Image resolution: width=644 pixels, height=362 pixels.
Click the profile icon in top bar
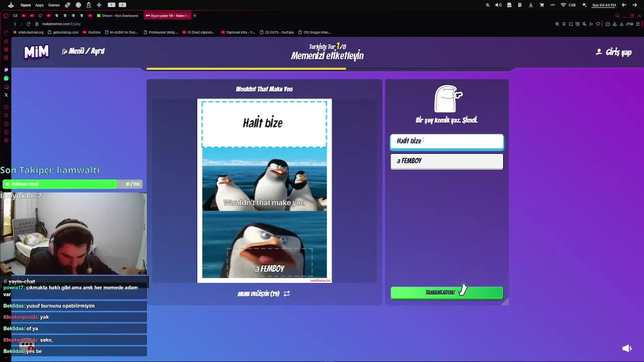click(x=89, y=5)
